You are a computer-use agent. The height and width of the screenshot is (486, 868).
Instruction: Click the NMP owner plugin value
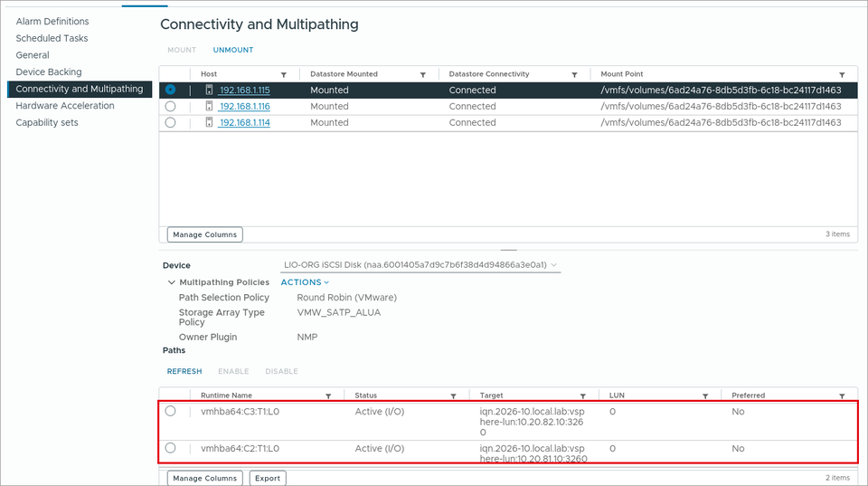(307, 337)
